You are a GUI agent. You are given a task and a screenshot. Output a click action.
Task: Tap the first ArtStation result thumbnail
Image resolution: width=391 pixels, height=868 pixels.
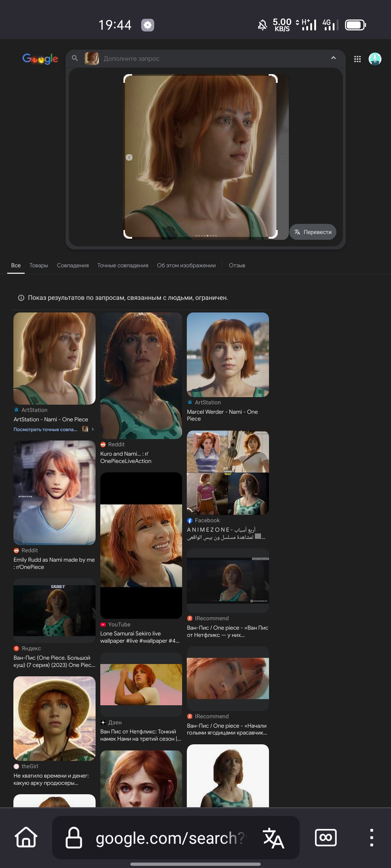point(54,358)
